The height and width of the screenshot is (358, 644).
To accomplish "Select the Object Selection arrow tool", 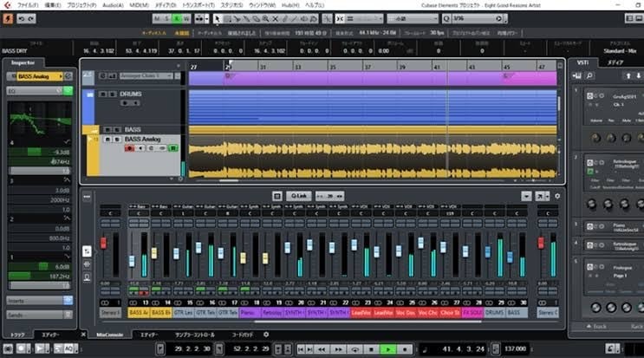I will (x=218, y=19).
